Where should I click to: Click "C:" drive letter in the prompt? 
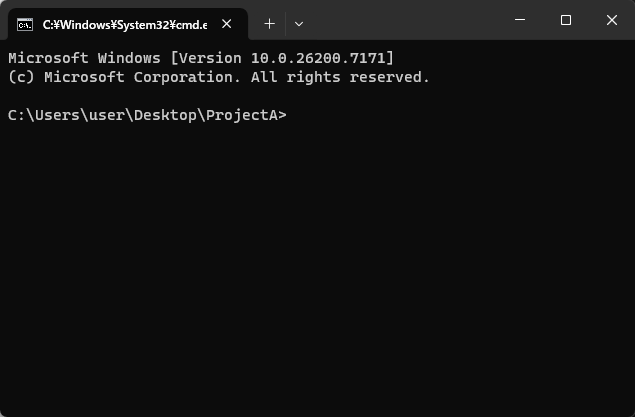pos(16,116)
